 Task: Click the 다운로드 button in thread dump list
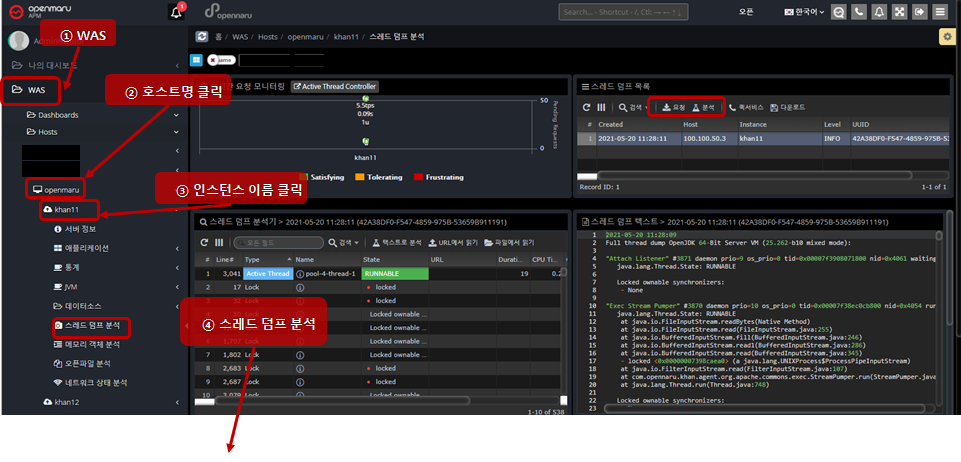789,106
